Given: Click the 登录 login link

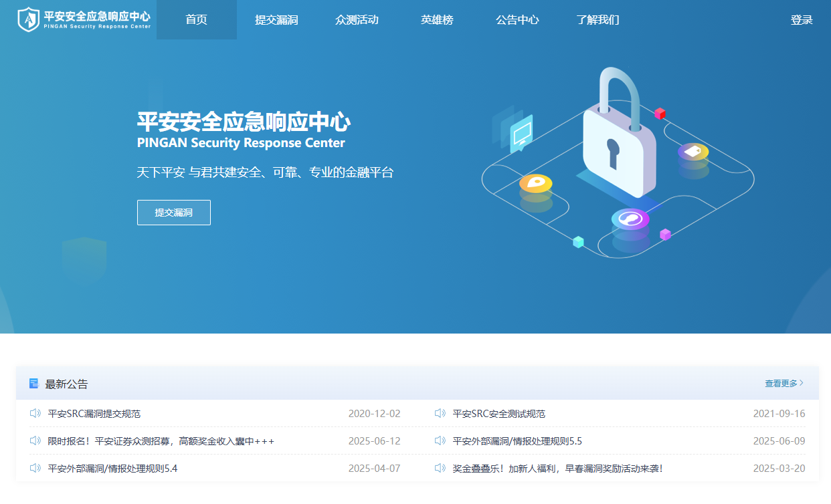Looking at the screenshot, I should 802,20.
